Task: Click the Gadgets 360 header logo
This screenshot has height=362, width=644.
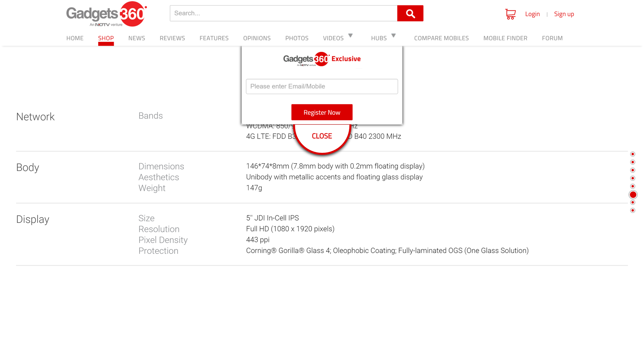Action: point(106,14)
